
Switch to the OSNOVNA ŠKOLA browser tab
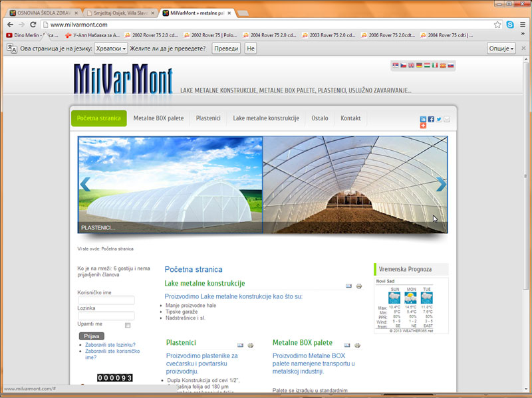43,13
